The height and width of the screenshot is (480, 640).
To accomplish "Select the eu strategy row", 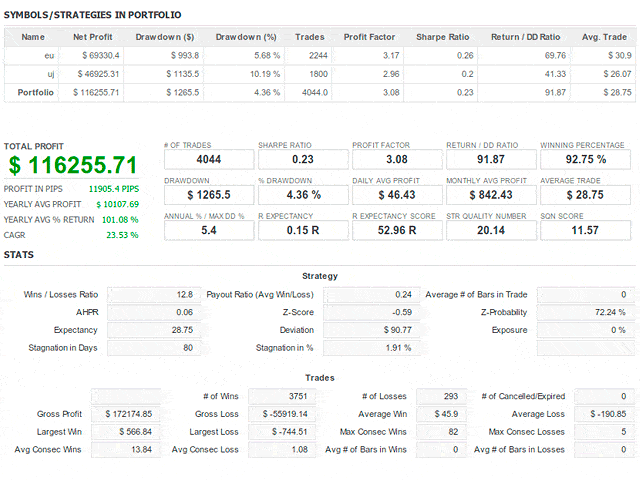I will click(320, 56).
